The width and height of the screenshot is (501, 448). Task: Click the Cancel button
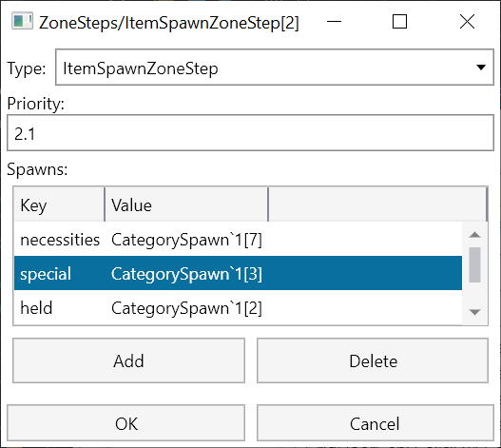[376, 423]
